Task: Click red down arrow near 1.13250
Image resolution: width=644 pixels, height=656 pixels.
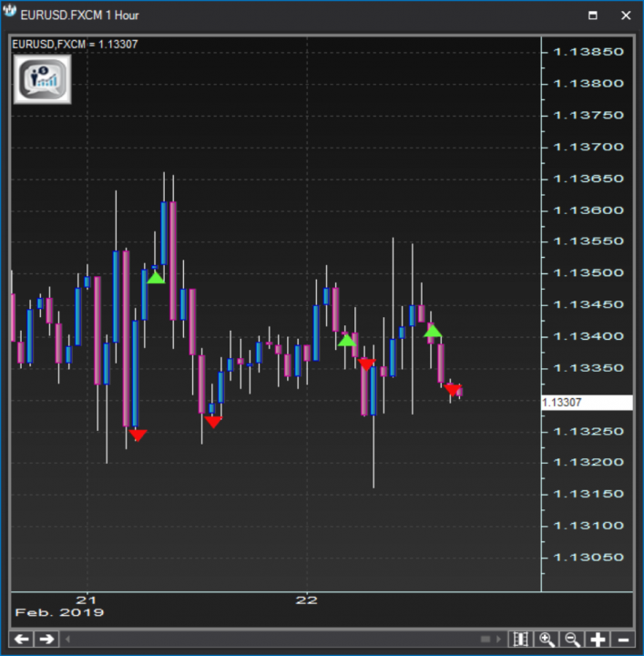Action: click(x=138, y=436)
